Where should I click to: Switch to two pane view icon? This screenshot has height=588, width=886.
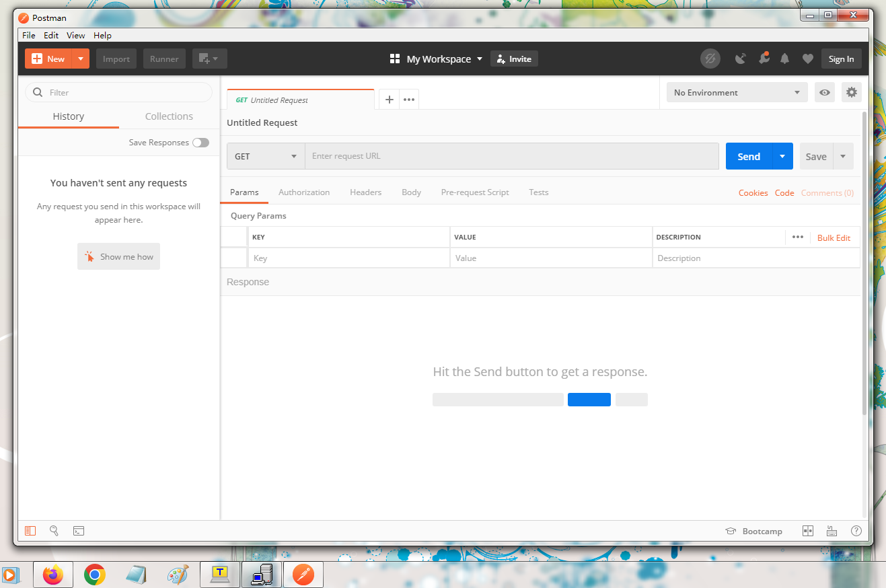point(808,531)
